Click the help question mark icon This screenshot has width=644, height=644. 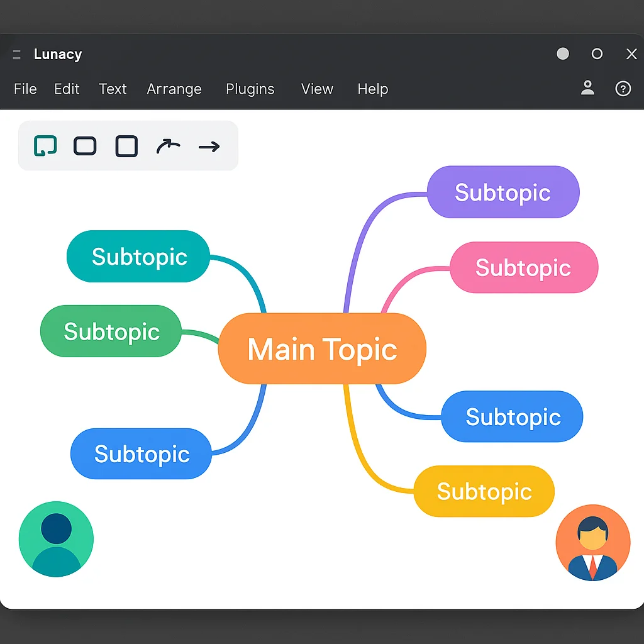coord(623,88)
